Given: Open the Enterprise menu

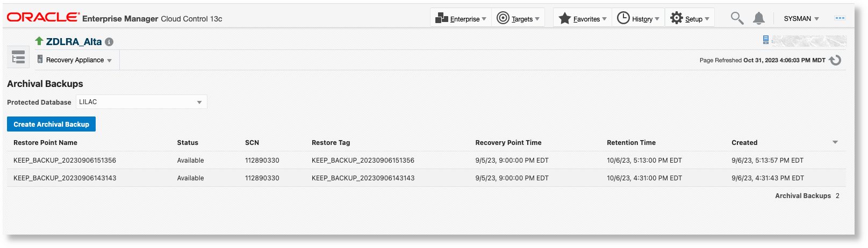Looking at the screenshot, I should coord(461,18).
